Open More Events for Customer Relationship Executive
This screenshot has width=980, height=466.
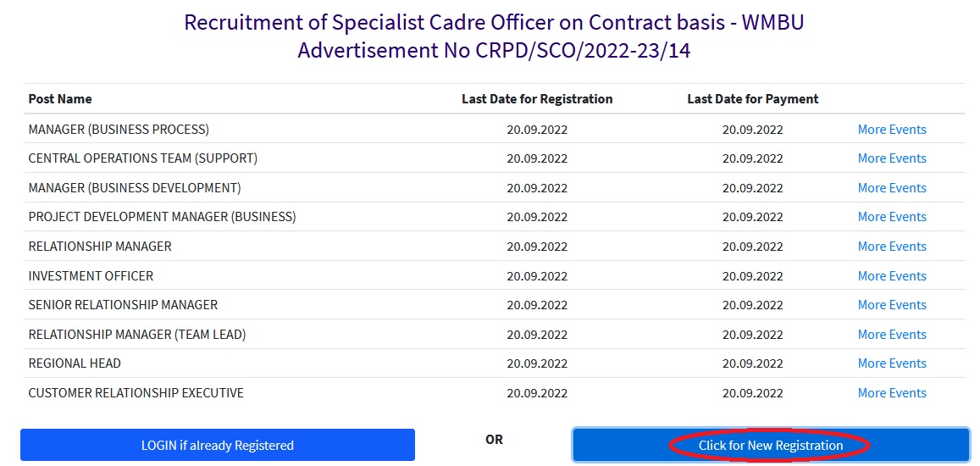pos(891,393)
